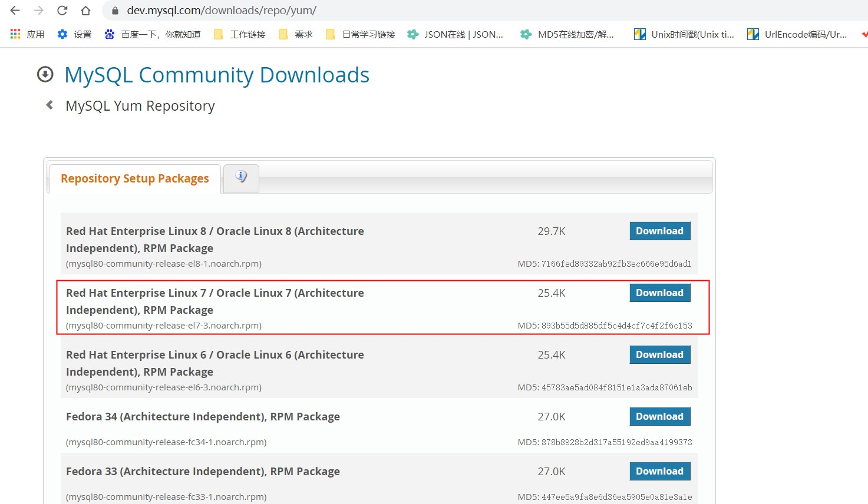Download the Fedora 34 RPM package
This screenshot has height=504, width=868.
coord(659,416)
